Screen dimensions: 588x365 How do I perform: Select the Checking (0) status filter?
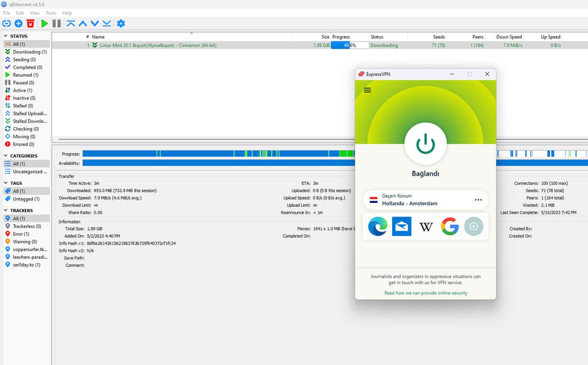coord(22,129)
